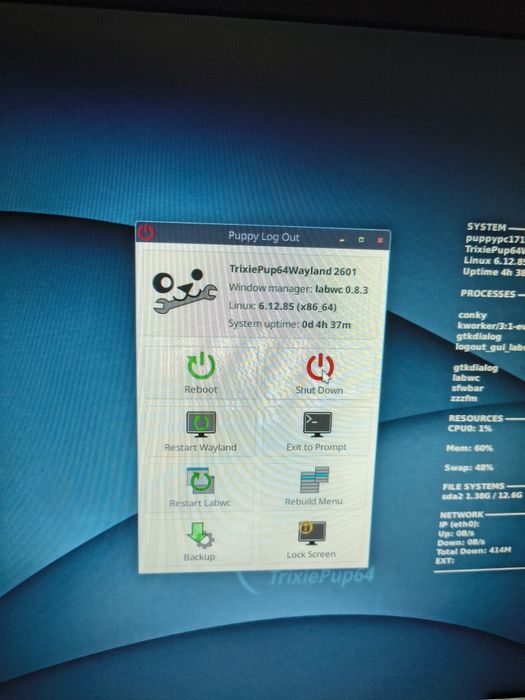Click the Total Down: 414M line

pos(474,551)
